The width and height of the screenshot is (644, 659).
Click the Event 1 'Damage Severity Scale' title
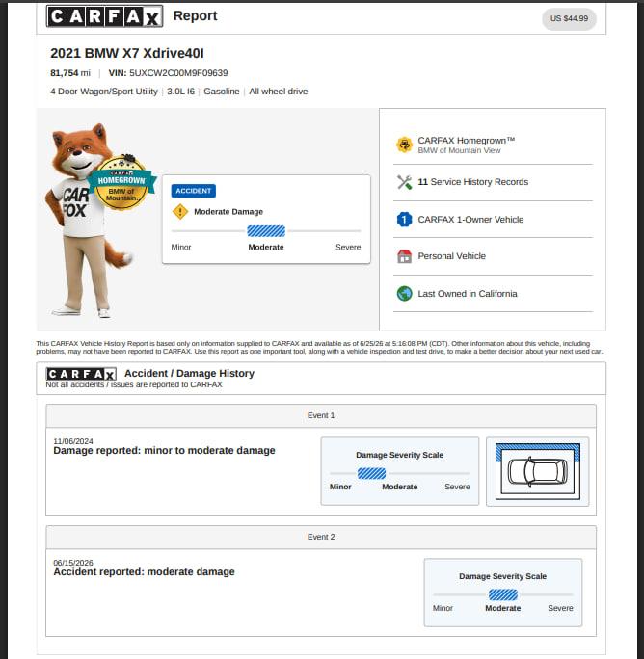400,455
